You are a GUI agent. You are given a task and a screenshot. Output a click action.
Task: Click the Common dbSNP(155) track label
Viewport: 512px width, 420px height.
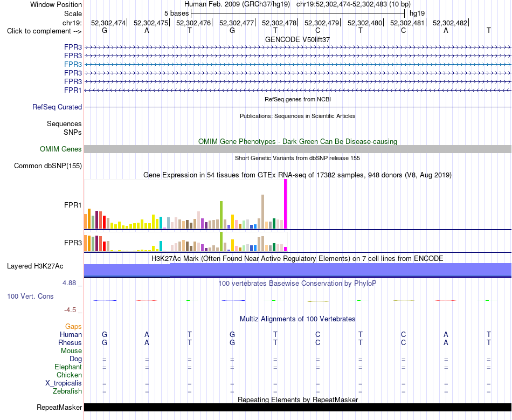click(48, 166)
